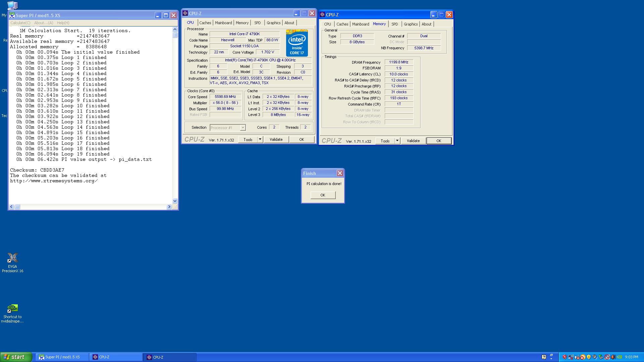Click the NB Frequency value 5398.7 MHz
Screen dimensions: 644x362
[424, 48]
